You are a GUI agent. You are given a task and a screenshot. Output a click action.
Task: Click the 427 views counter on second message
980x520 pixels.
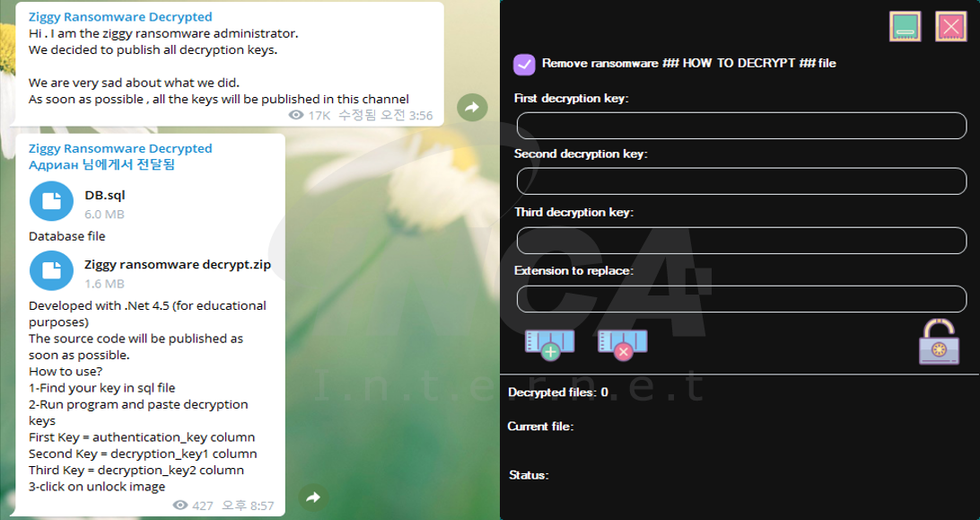pos(193,506)
